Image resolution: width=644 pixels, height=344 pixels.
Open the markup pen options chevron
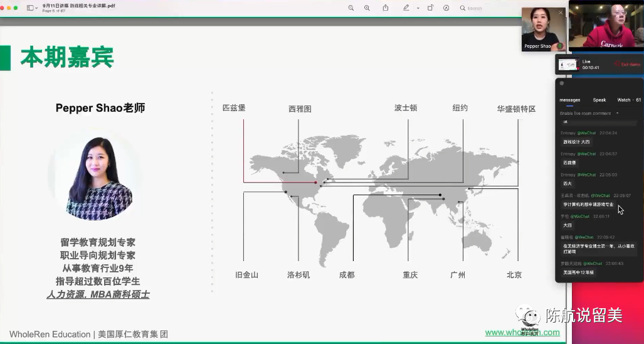point(418,8)
